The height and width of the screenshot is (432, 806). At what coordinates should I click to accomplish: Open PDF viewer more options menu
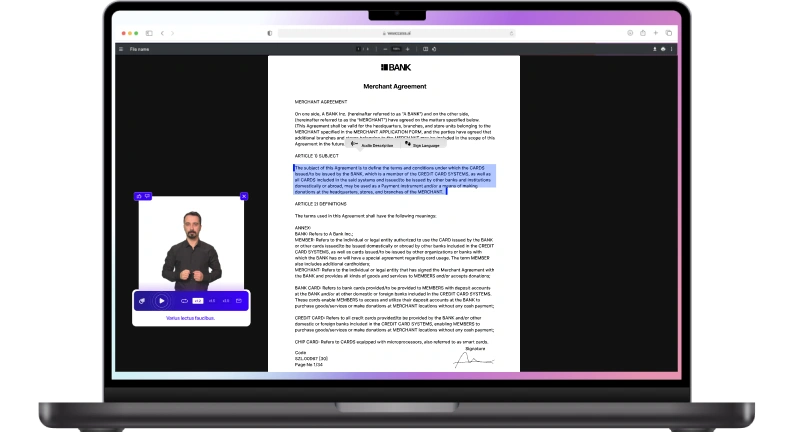[x=672, y=48]
